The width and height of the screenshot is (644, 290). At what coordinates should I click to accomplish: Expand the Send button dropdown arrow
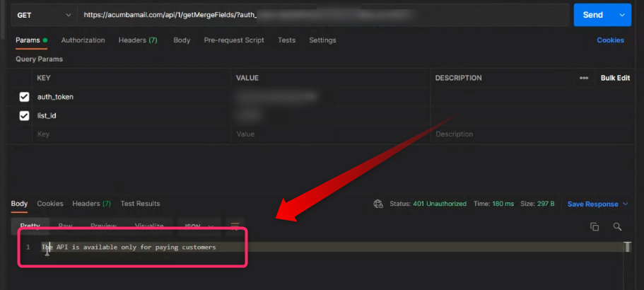(x=622, y=15)
